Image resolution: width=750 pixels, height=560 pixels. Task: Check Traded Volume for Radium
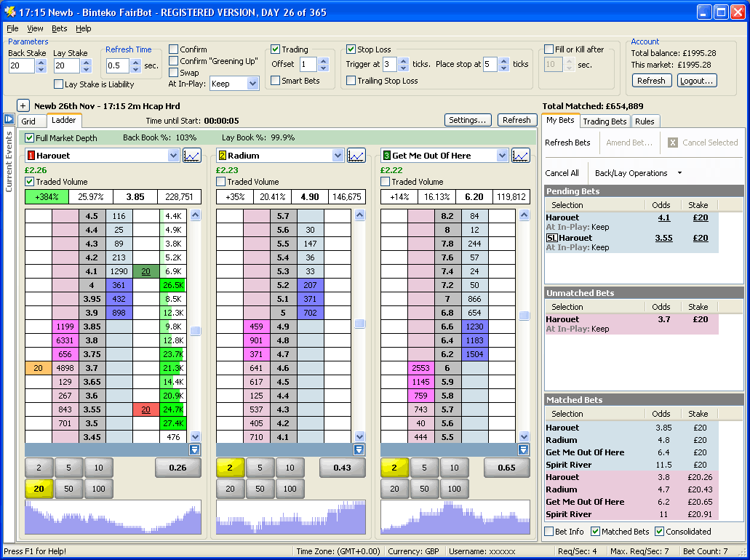(x=220, y=181)
